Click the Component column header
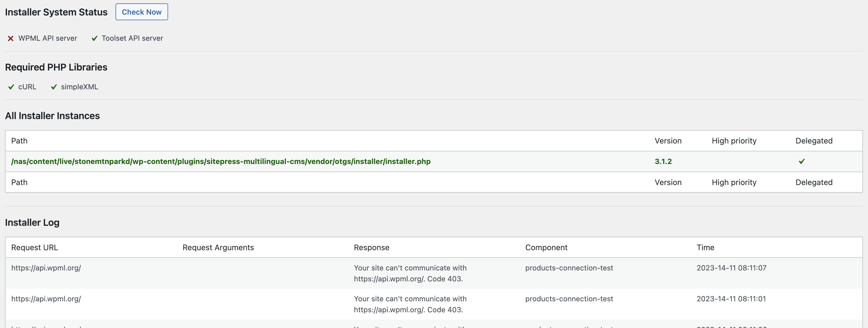The image size is (868, 328). point(546,247)
